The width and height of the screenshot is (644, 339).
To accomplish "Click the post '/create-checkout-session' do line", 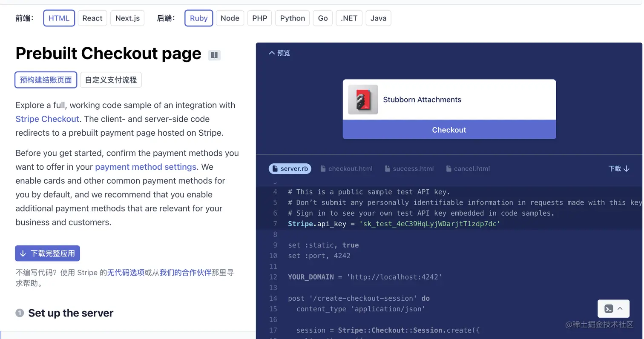I will pos(359,298).
